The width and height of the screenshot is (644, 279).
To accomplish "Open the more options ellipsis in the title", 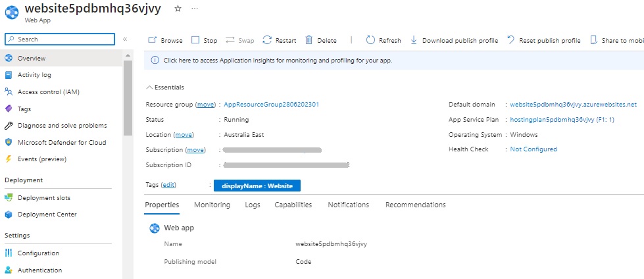I will coord(195,9).
